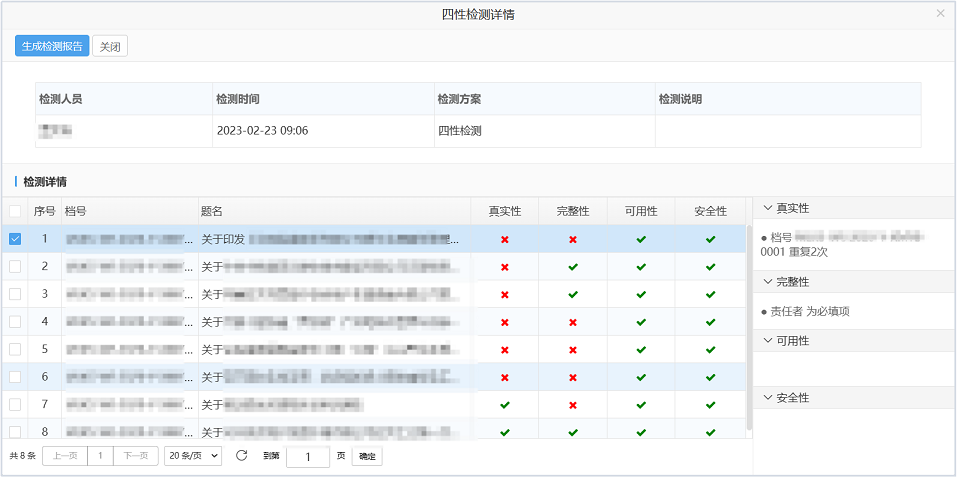This screenshot has width=958, height=479.
Task: Click the 确定 button to jump page
Action: point(367,456)
